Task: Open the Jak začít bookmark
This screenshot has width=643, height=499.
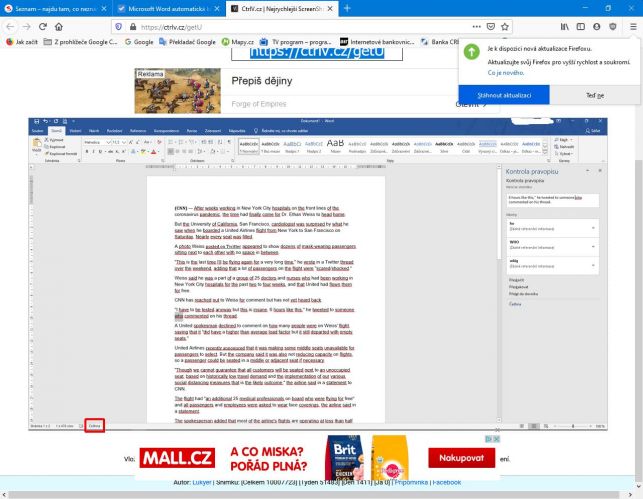Action: click(x=22, y=42)
